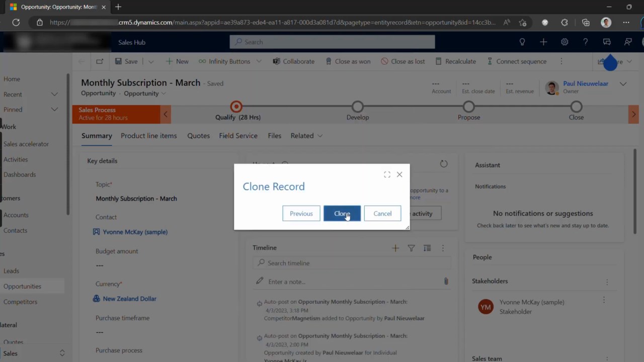Switch to the Product line items tab

[x=149, y=136]
